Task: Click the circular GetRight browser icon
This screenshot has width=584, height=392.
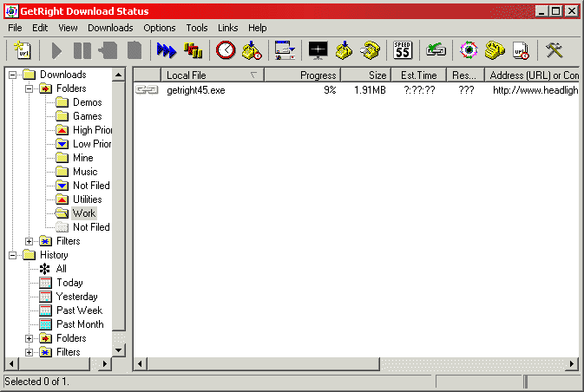Action: click(x=469, y=50)
